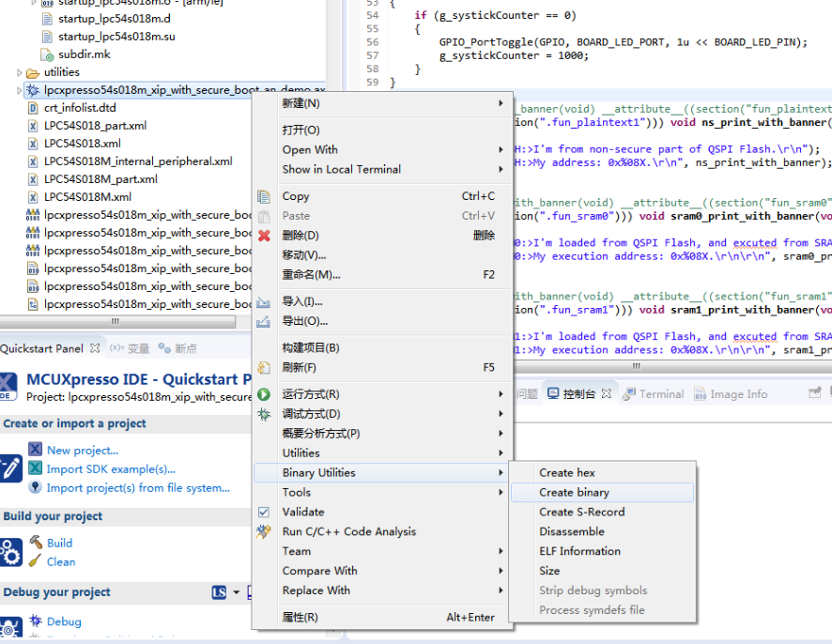Open the 新建(N) submenu arrow
The image size is (832, 644).
tap(501, 103)
